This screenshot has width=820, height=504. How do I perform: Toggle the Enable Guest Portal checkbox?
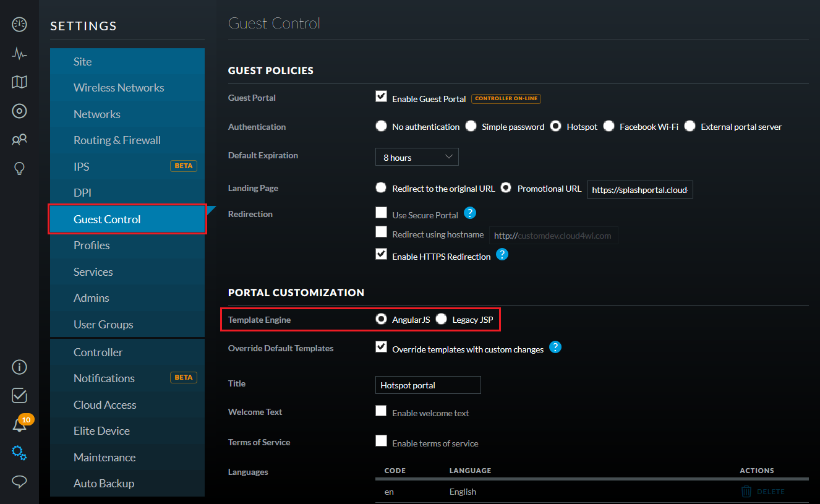(x=381, y=96)
